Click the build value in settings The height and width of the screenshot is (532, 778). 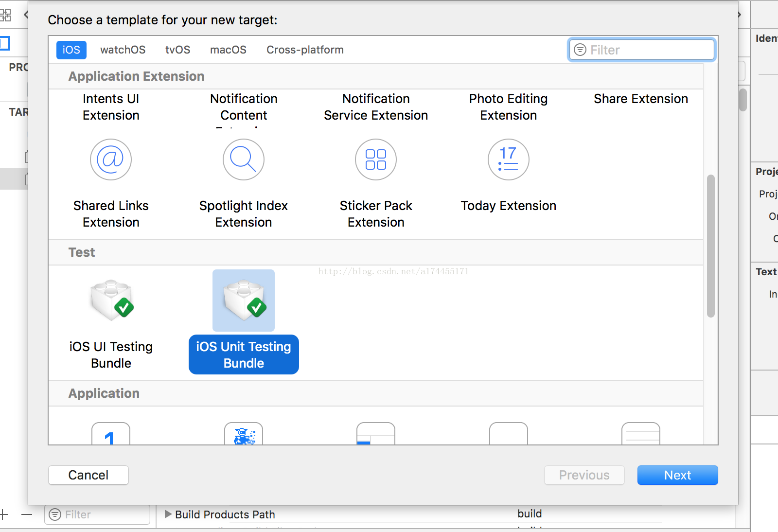coord(530,514)
